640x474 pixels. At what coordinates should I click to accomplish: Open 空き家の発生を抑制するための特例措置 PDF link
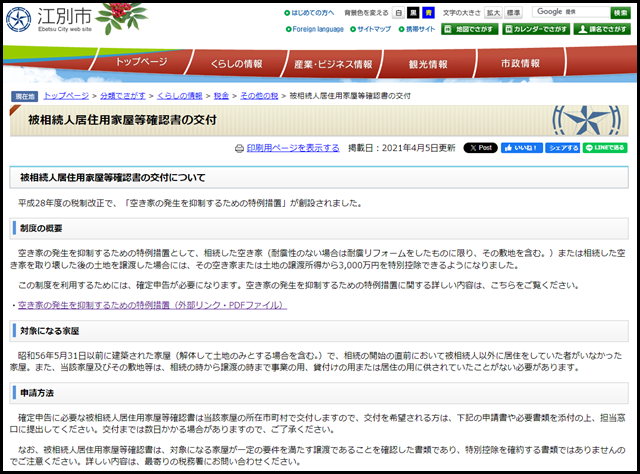pos(152,305)
